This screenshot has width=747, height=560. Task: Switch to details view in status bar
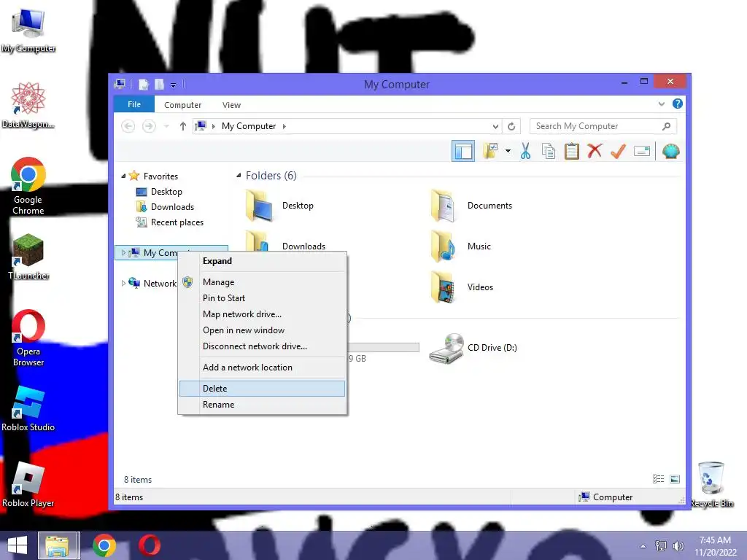click(x=659, y=479)
